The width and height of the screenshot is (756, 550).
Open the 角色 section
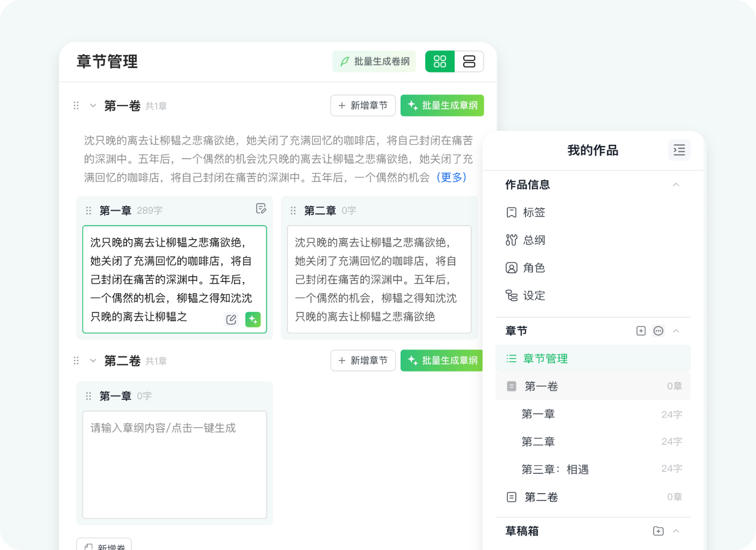point(535,267)
